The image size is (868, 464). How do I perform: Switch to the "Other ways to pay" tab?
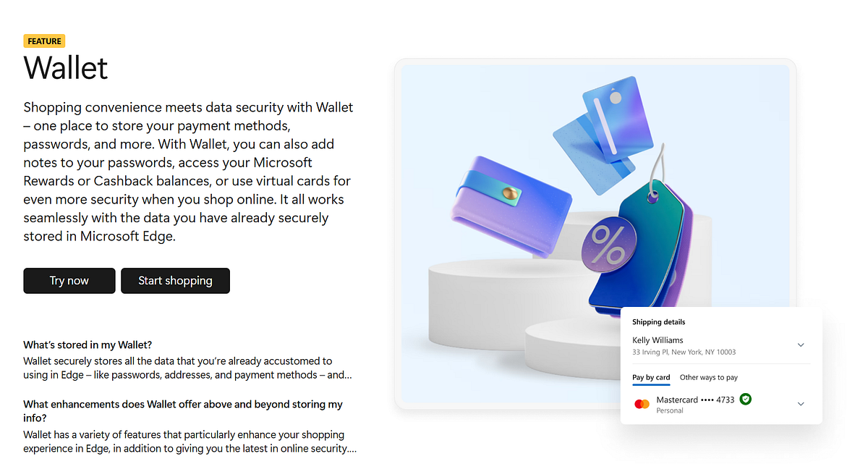coord(709,377)
